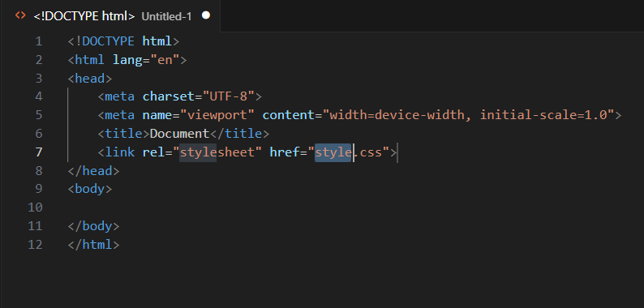The width and height of the screenshot is (644, 308).
Task: Click the HTML file icon in the tab
Action: (20, 15)
